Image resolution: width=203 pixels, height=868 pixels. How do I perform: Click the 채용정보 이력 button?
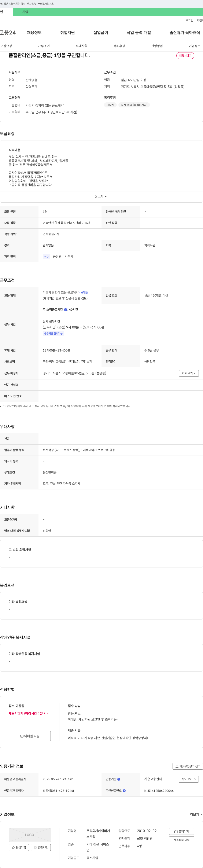click(181, 840)
